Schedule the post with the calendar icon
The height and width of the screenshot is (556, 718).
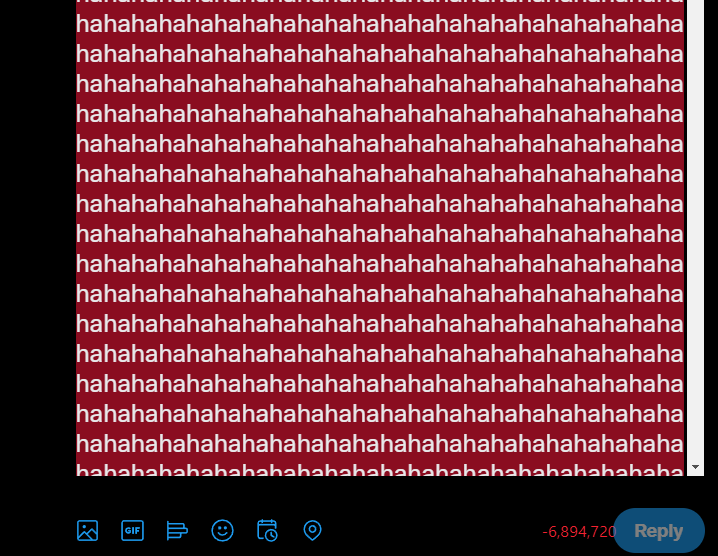(267, 530)
